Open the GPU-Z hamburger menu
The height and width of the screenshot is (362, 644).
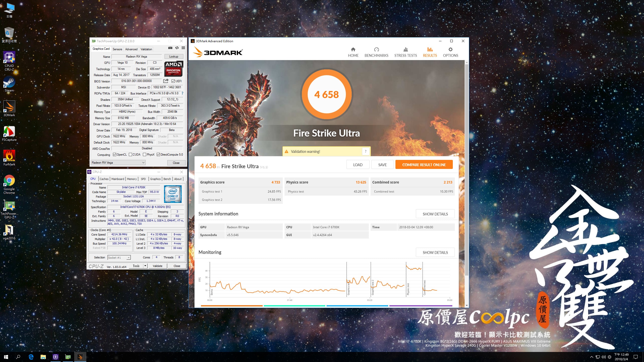(x=183, y=48)
